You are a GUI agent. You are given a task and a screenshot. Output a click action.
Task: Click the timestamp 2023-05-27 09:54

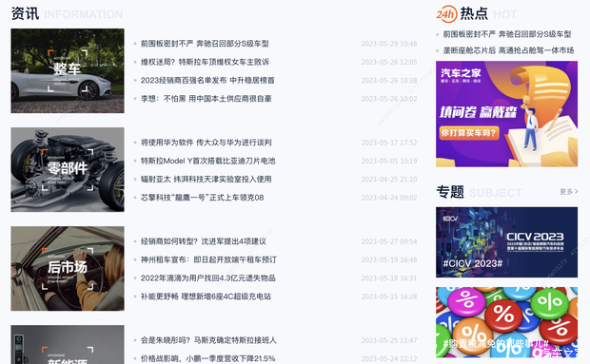pos(389,241)
